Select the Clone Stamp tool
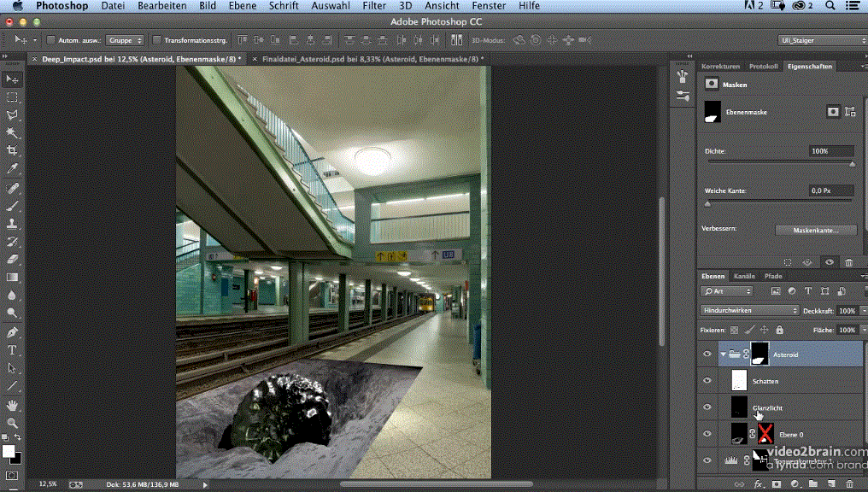868x492 pixels. click(12, 224)
